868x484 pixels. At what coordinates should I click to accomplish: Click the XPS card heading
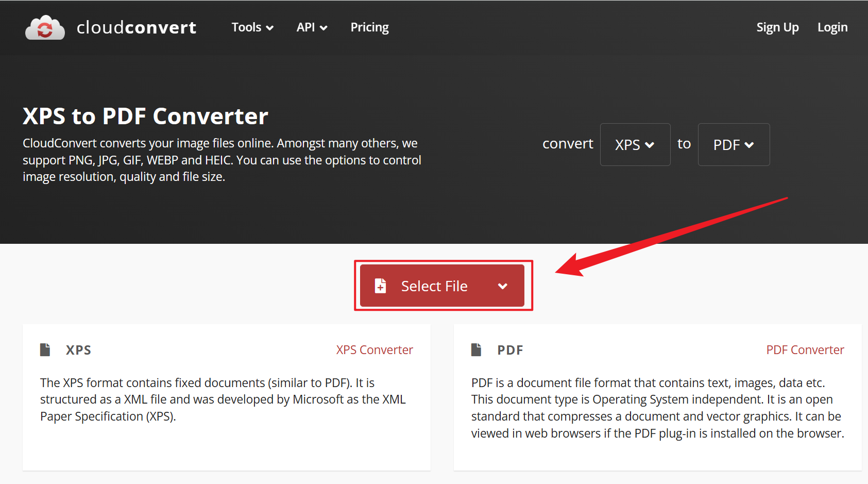click(78, 350)
